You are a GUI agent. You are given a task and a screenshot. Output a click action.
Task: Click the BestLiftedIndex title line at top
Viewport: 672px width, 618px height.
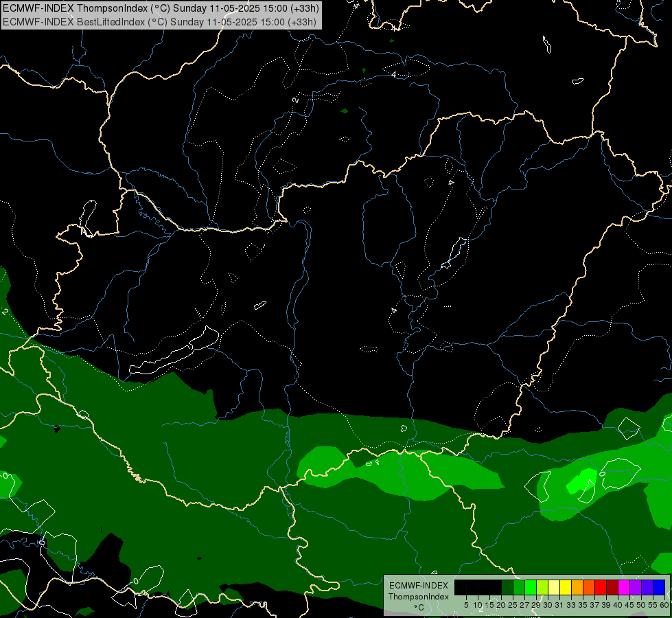point(159,22)
